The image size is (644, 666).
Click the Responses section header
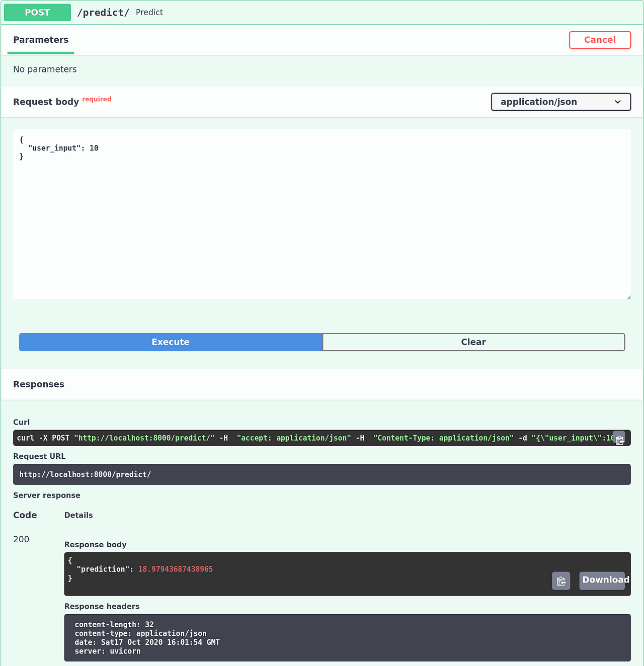point(39,384)
